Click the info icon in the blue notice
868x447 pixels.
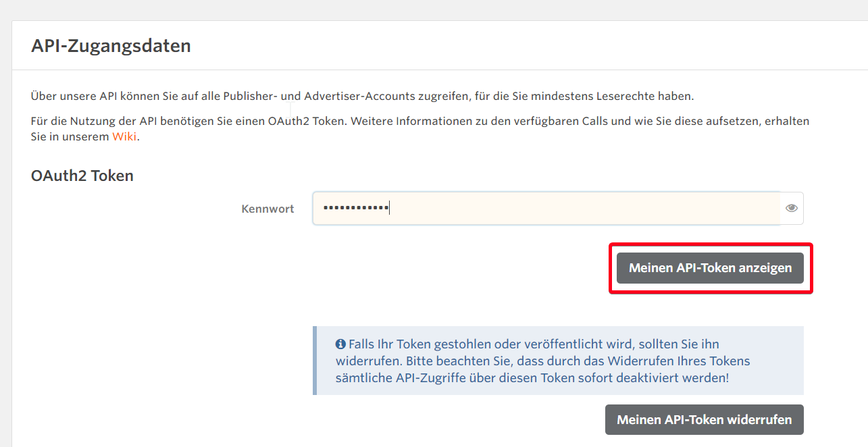coord(340,344)
